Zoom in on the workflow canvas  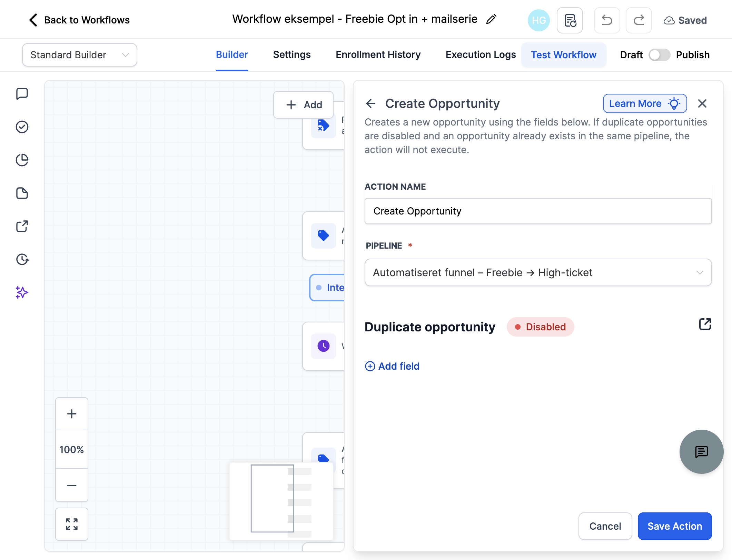[72, 414]
